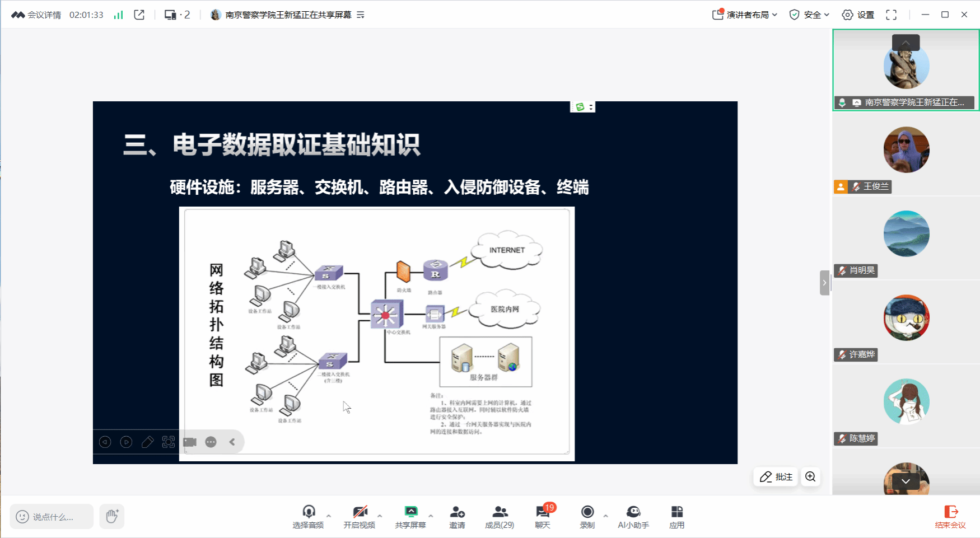The height and width of the screenshot is (538, 980).
Task: Open the members list (29)
Action: click(x=499, y=517)
